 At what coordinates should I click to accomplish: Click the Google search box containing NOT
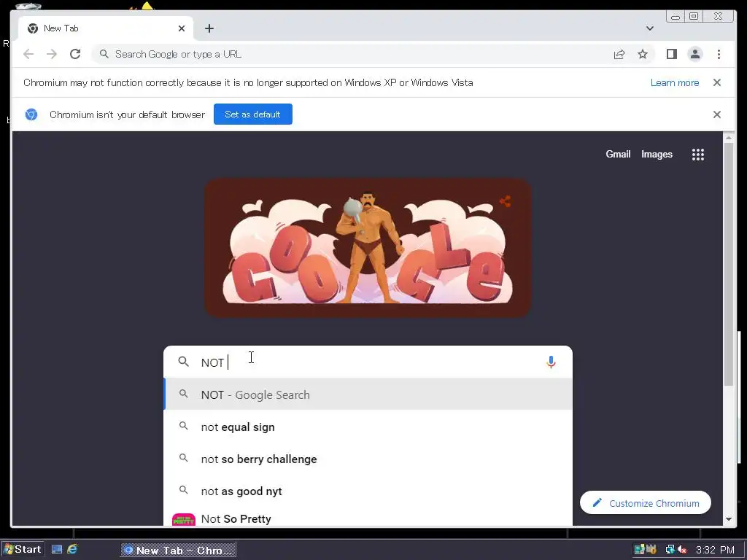pos(368,362)
